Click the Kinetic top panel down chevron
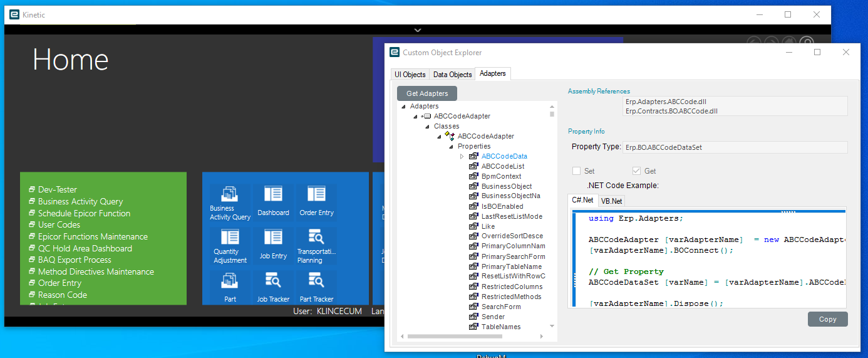 pos(418,29)
